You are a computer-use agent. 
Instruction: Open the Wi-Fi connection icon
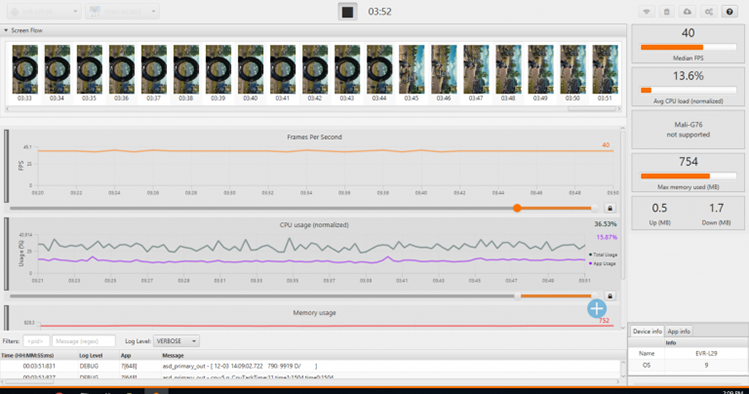pos(646,12)
